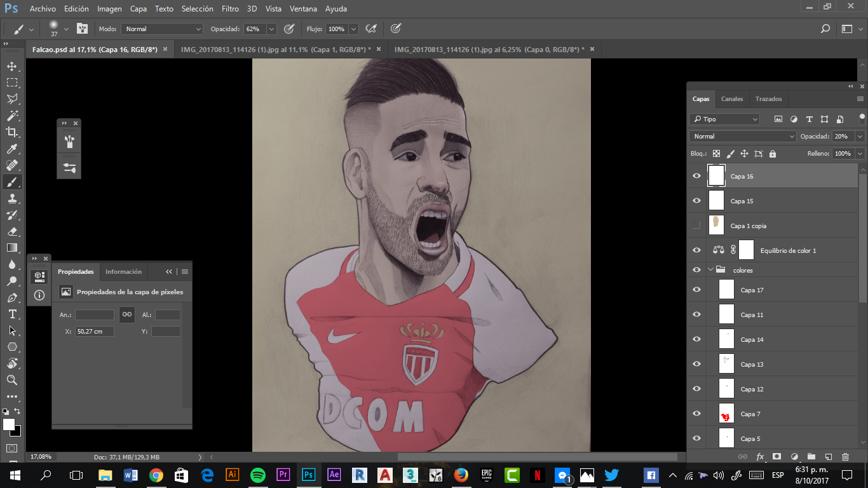This screenshot has height=488, width=868.
Task: Click the Add layer mask icon
Action: 776,456
